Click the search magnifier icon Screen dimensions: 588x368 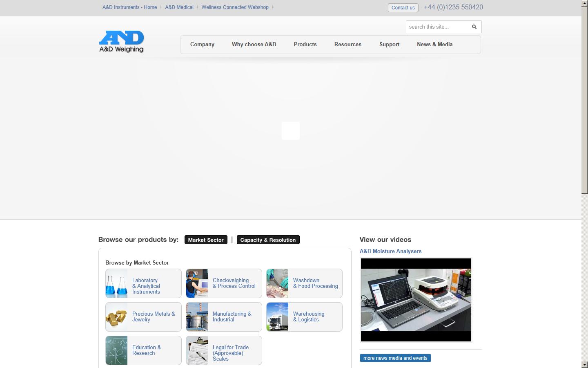pyautogui.click(x=474, y=27)
